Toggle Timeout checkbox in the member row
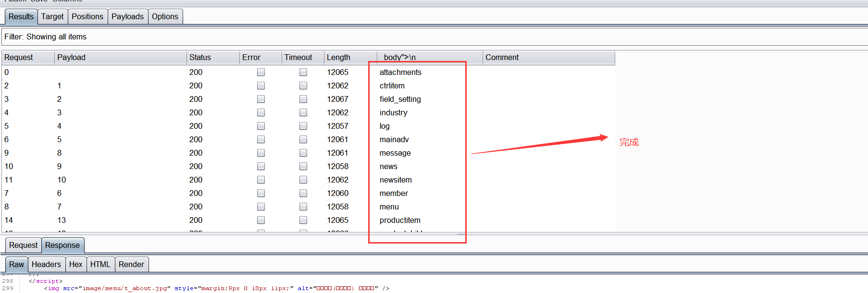868x293 pixels. [x=303, y=193]
